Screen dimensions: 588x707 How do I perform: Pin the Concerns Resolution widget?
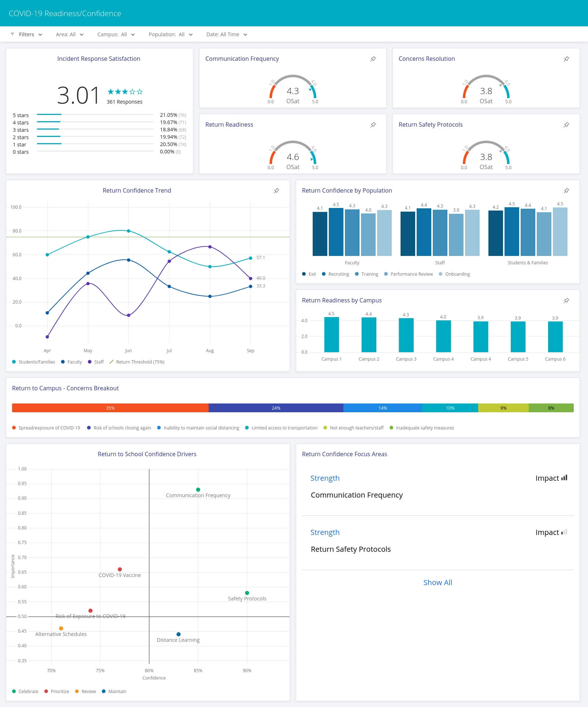566,59
